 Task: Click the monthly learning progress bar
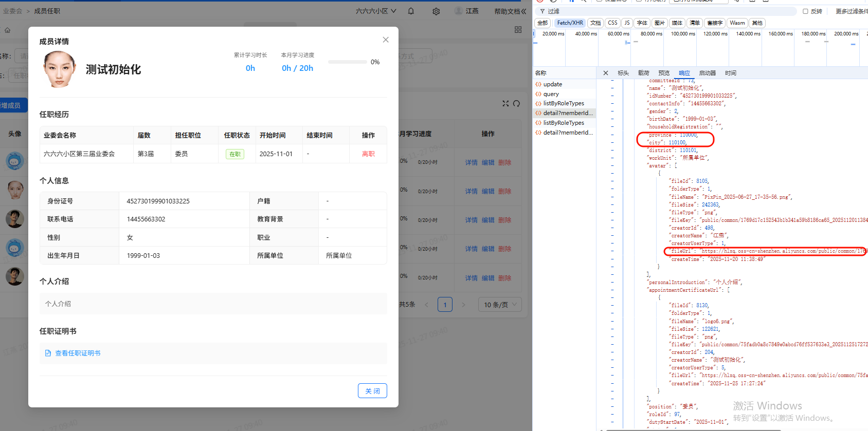point(348,62)
